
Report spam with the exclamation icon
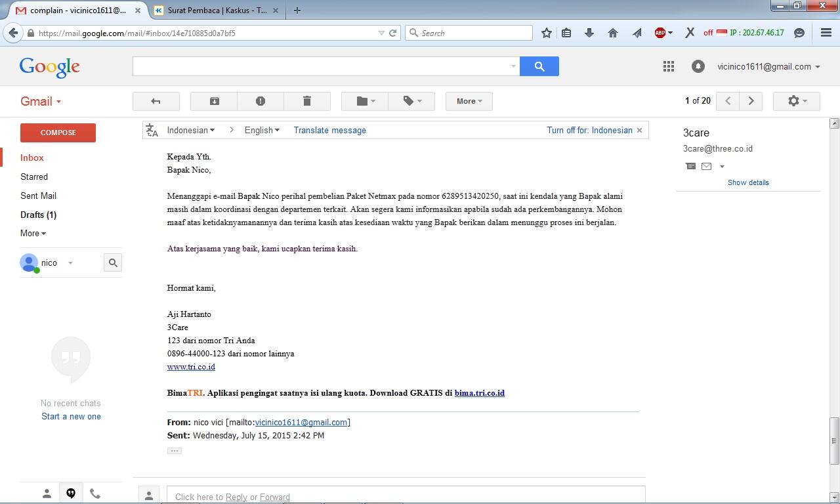click(261, 101)
